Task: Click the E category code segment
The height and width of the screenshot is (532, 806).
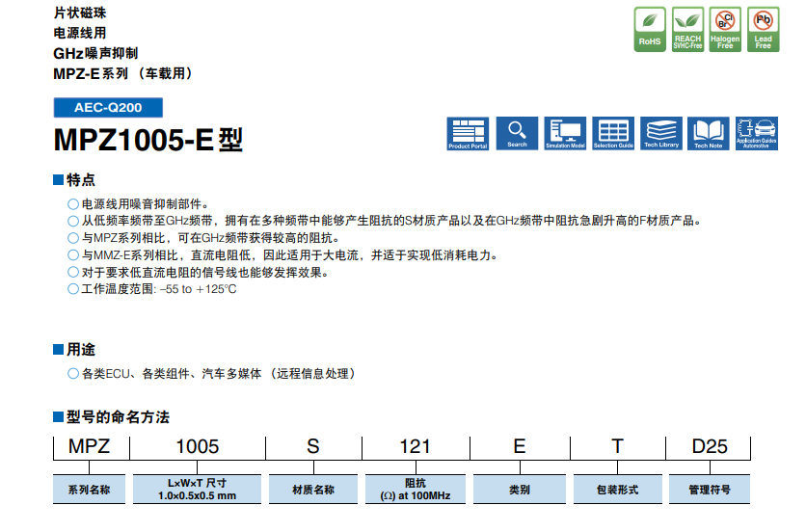Action: 520,446
